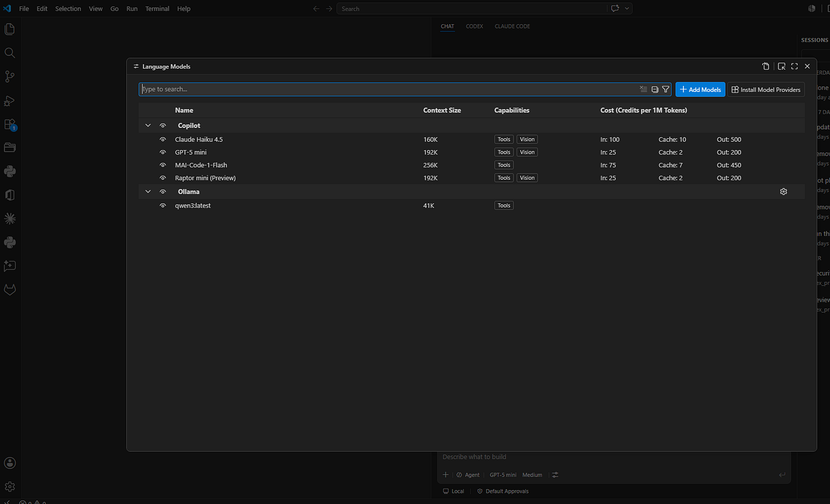Open the Agent mode dropdown

point(468,475)
